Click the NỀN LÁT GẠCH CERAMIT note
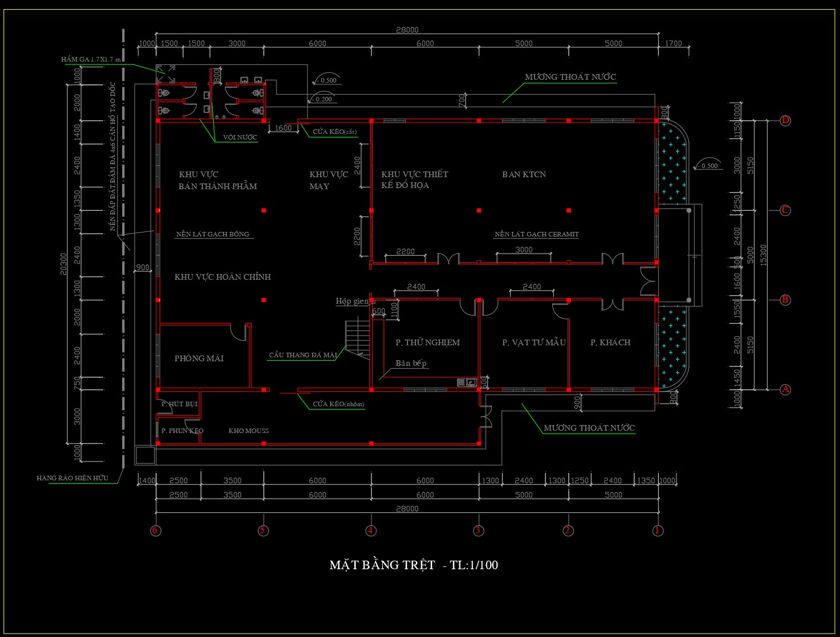The width and height of the screenshot is (840, 637). click(x=536, y=234)
